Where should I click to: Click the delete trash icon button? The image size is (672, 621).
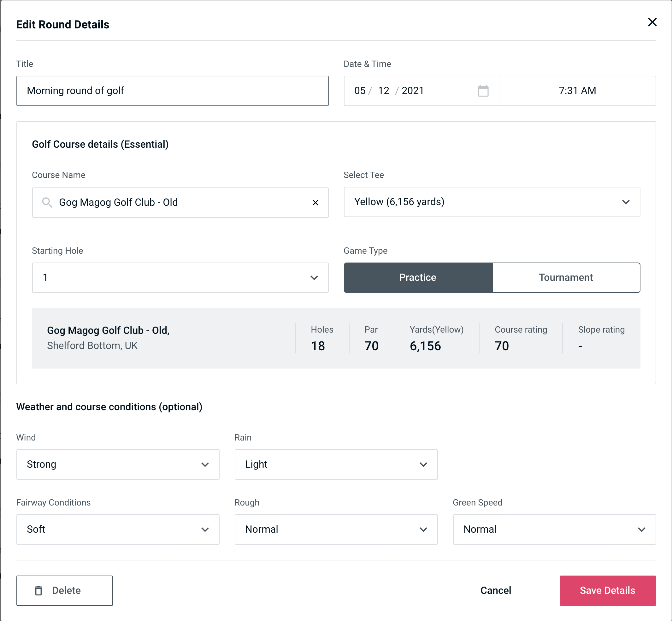(39, 590)
